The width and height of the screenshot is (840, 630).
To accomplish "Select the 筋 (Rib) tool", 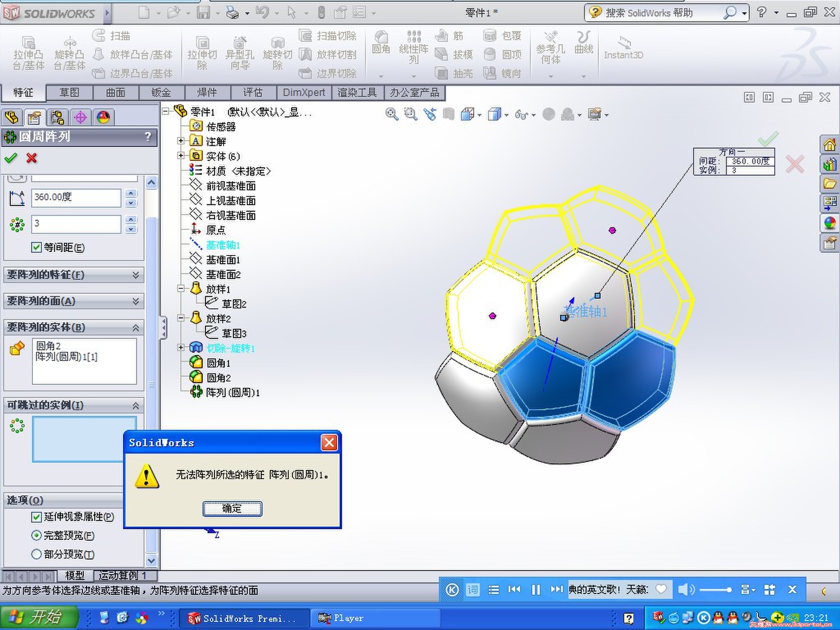I will pos(455,36).
